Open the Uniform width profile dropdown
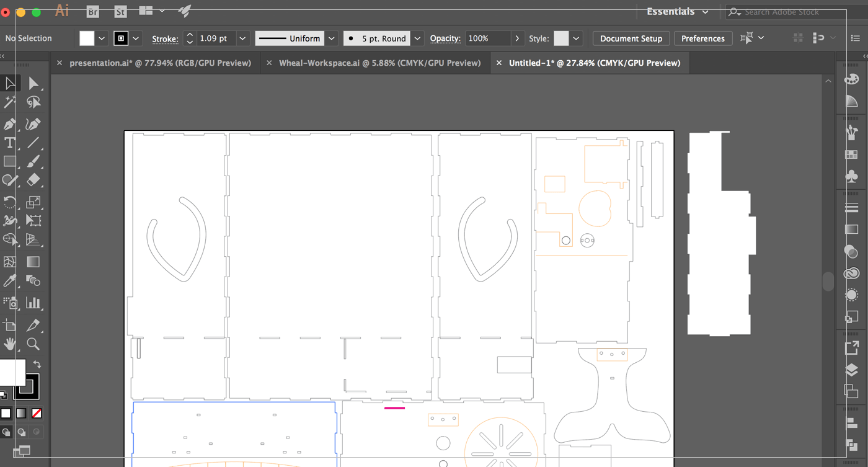 332,38
